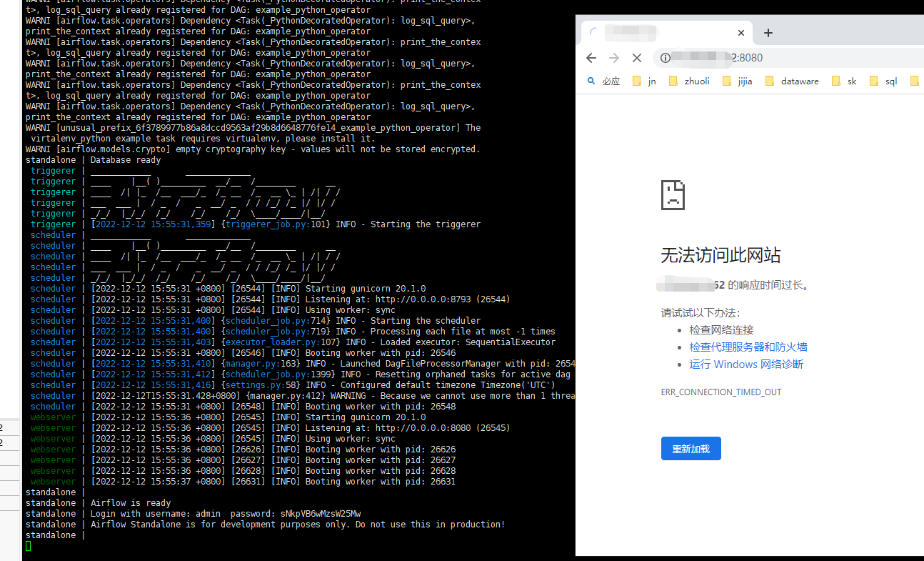Click terminal line 'Database ready'
The height and width of the screenshot is (561, 924).
(126, 160)
